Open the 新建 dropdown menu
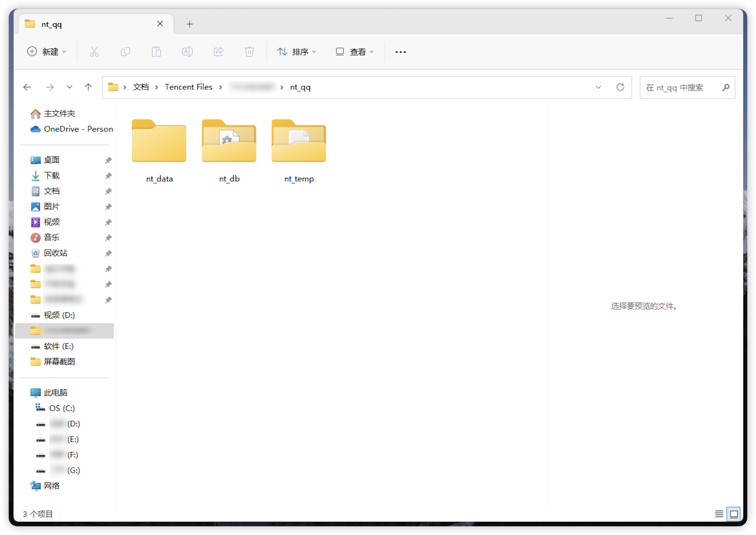The width and height of the screenshot is (756, 535). 46,52
